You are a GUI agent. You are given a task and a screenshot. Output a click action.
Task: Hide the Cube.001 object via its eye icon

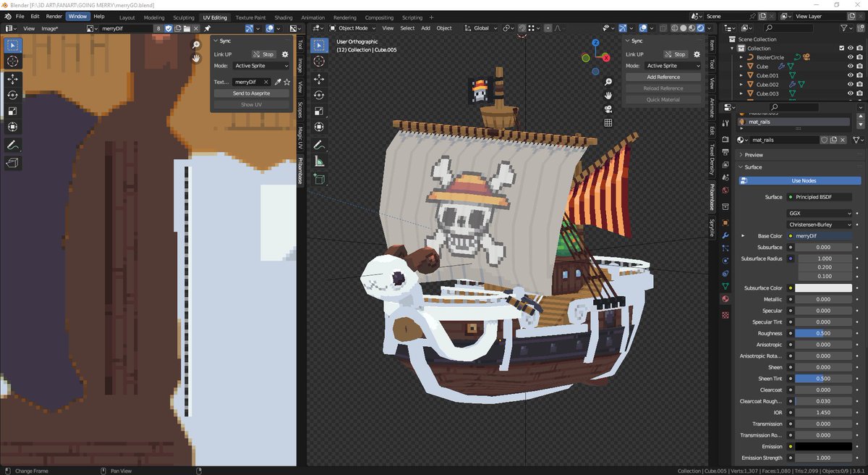[x=850, y=75]
